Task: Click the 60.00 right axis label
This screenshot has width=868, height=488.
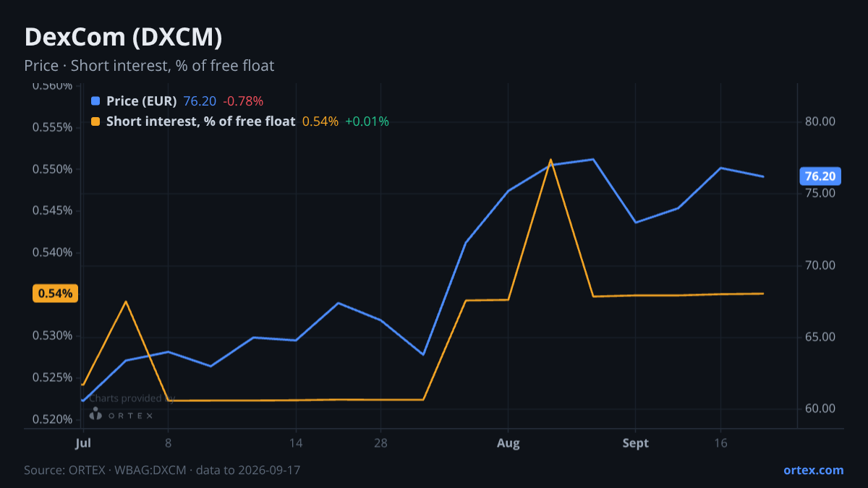Action: tap(820, 408)
